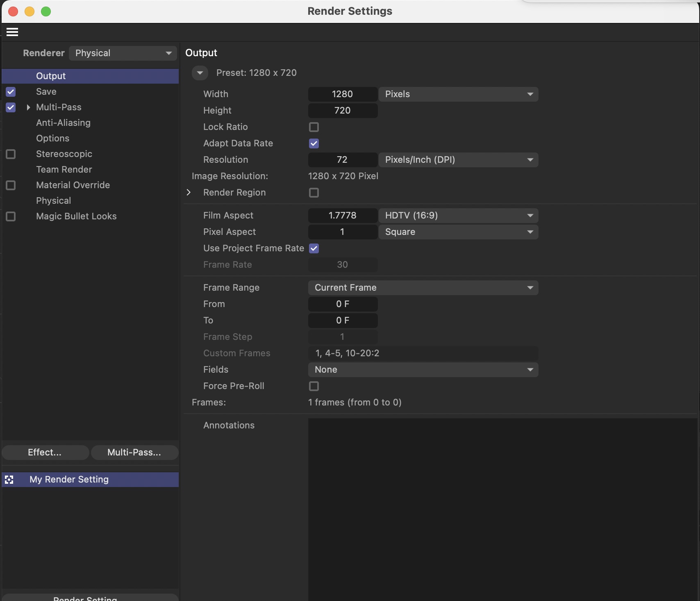
Task: Select My Render Setting in the list
Action: tap(90, 480)
